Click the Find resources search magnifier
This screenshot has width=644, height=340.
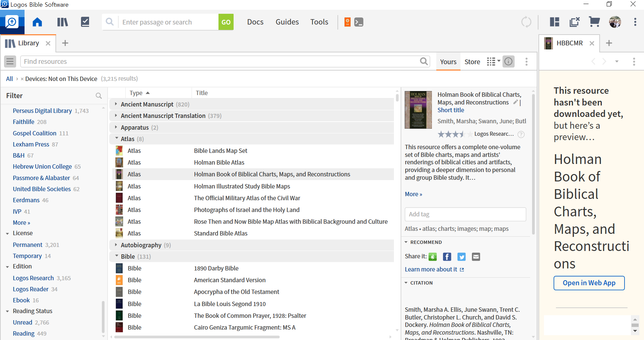tap(424, 61)
